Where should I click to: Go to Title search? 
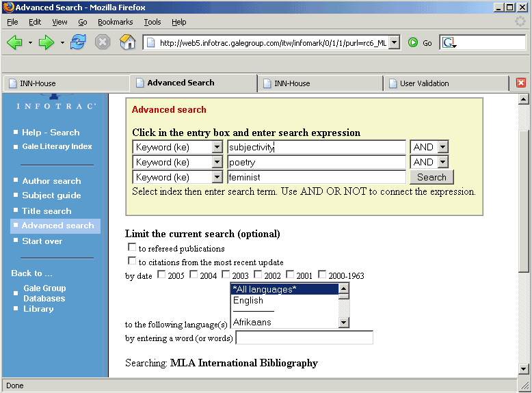tap(46, 211)
